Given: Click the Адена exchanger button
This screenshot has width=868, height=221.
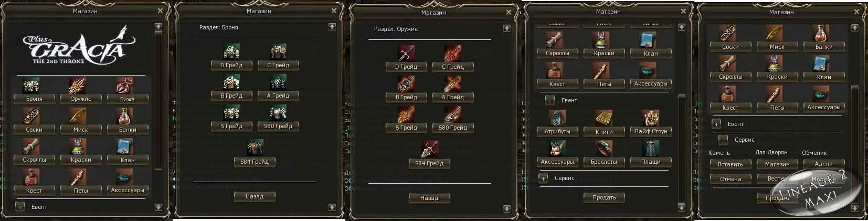Looking at the screenshot, I should click(x=823, y=164).
